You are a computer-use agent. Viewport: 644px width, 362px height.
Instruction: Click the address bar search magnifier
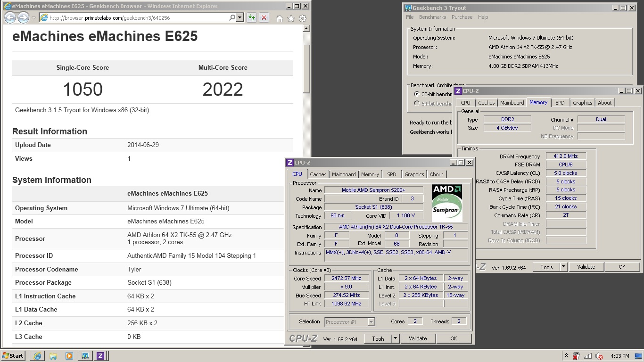(x=232, y=18)
